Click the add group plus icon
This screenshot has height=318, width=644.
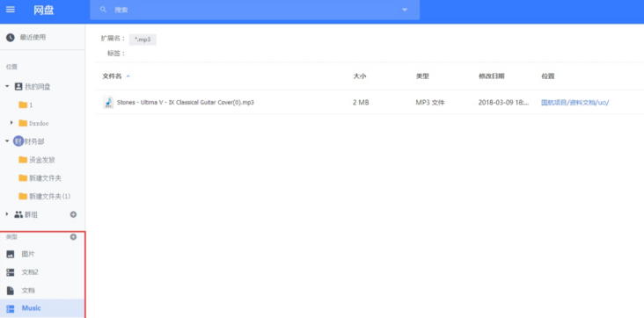[x=73, y=214]
